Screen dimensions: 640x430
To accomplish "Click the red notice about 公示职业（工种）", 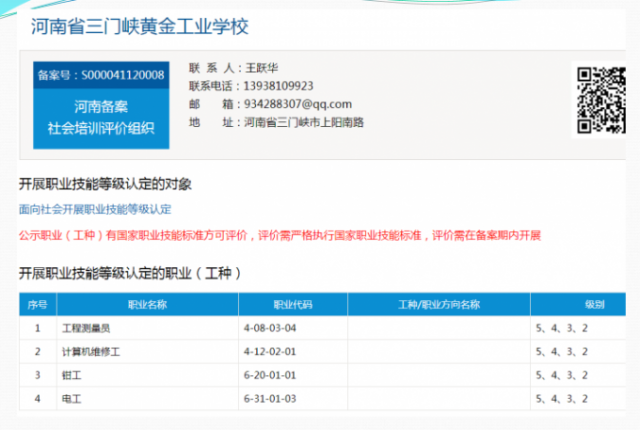I will tap(280, 235).
